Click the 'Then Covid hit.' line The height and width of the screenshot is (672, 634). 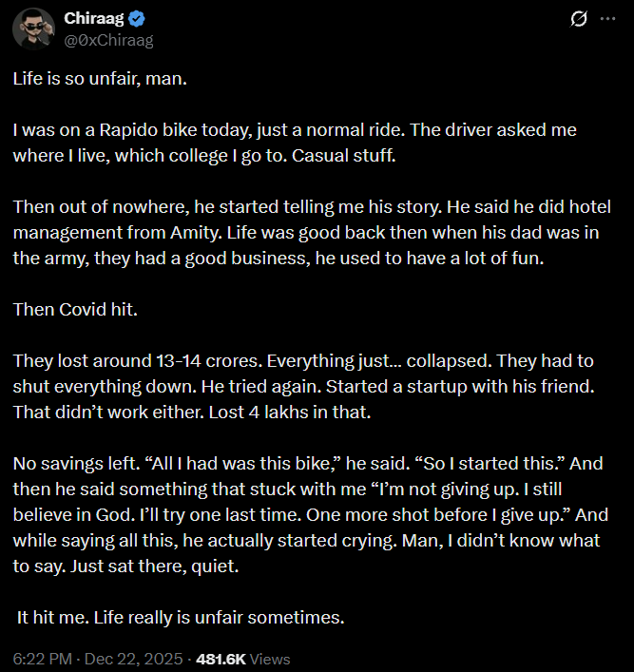[67, 308]
